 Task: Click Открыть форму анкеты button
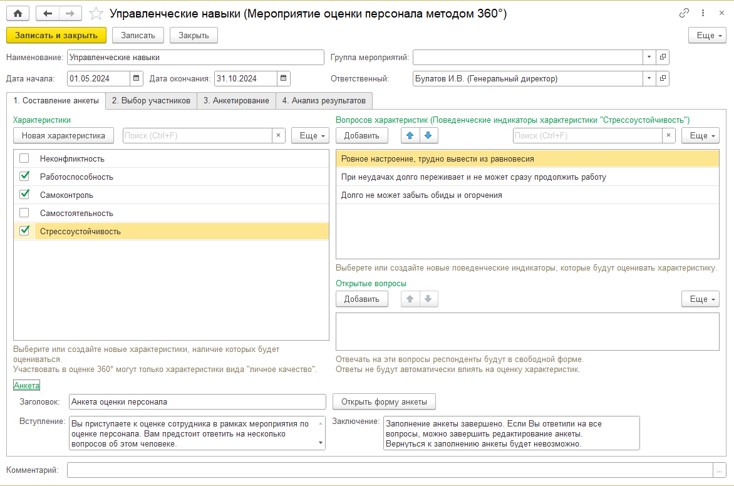[x=384, y=402]
